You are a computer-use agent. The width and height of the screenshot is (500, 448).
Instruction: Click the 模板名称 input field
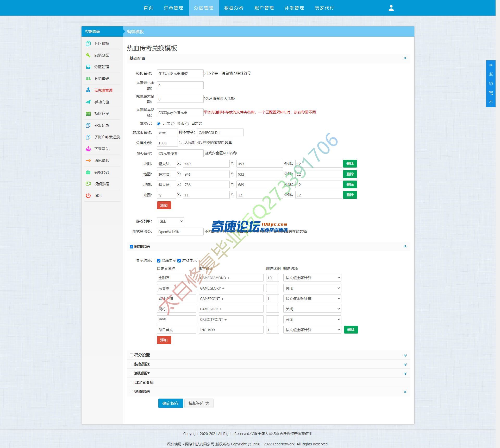[x=180, y=73]
